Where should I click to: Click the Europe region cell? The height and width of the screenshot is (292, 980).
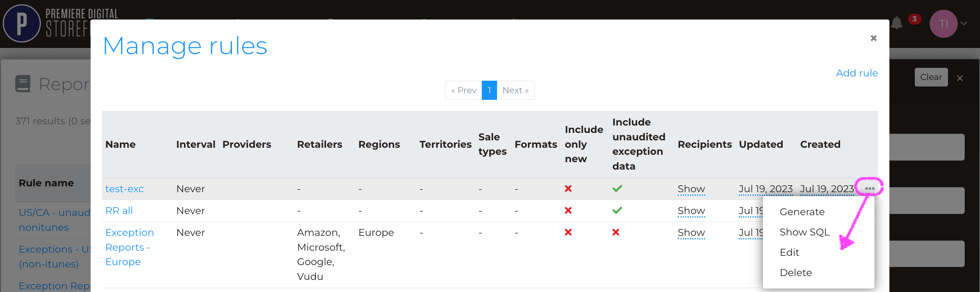376,232
